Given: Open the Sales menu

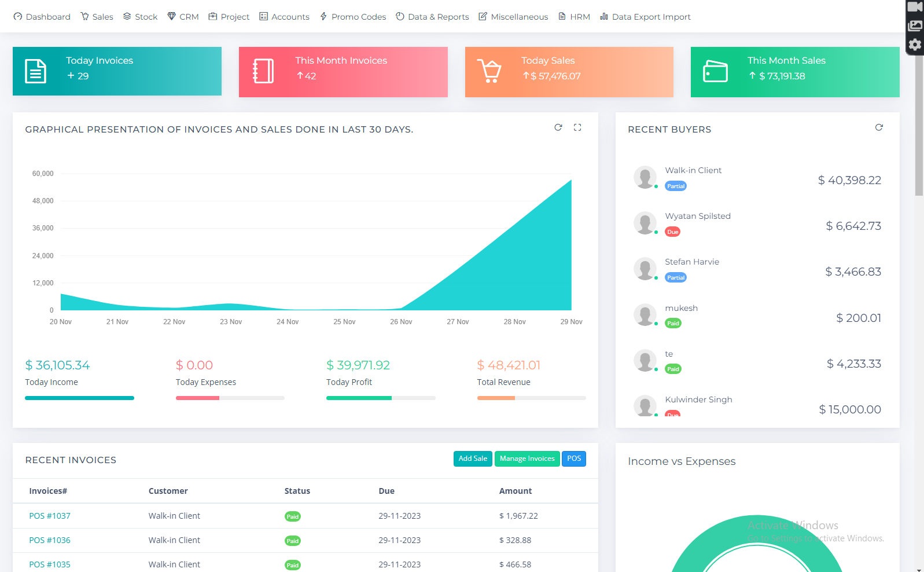Looking at the screenshot, I should [x=97, y=17].
